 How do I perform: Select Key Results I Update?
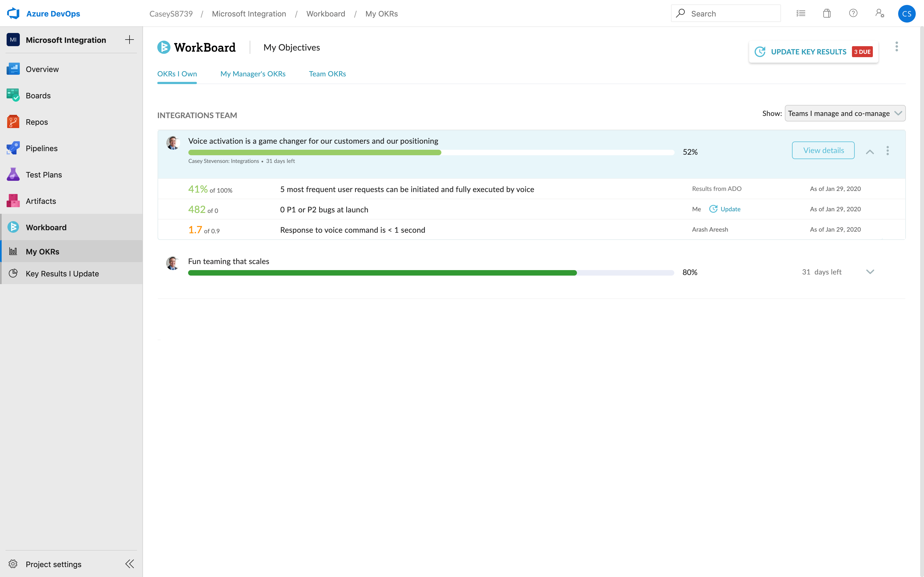click(62, 274)
